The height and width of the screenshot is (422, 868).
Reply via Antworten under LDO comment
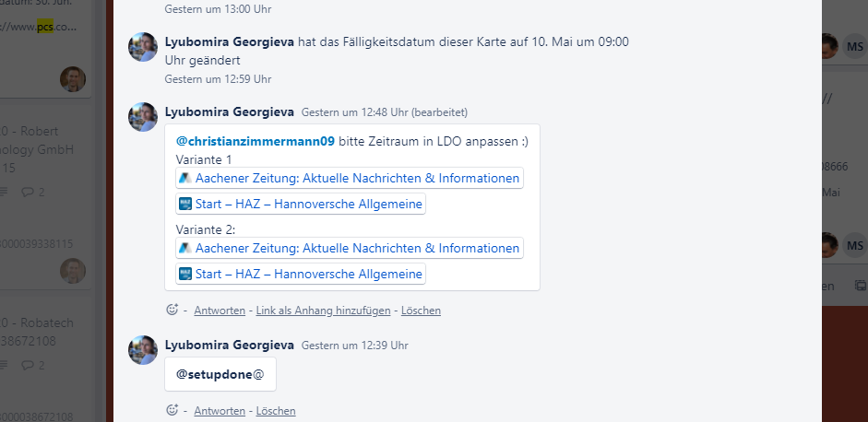pyautogui.click(x=220, y=311)
